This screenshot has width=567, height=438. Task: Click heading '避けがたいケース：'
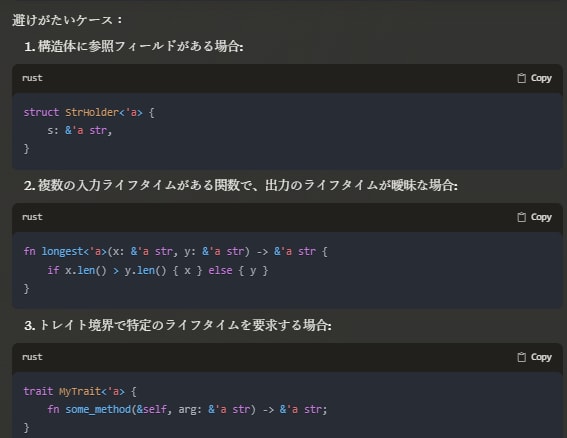click(x=68, y=20)
